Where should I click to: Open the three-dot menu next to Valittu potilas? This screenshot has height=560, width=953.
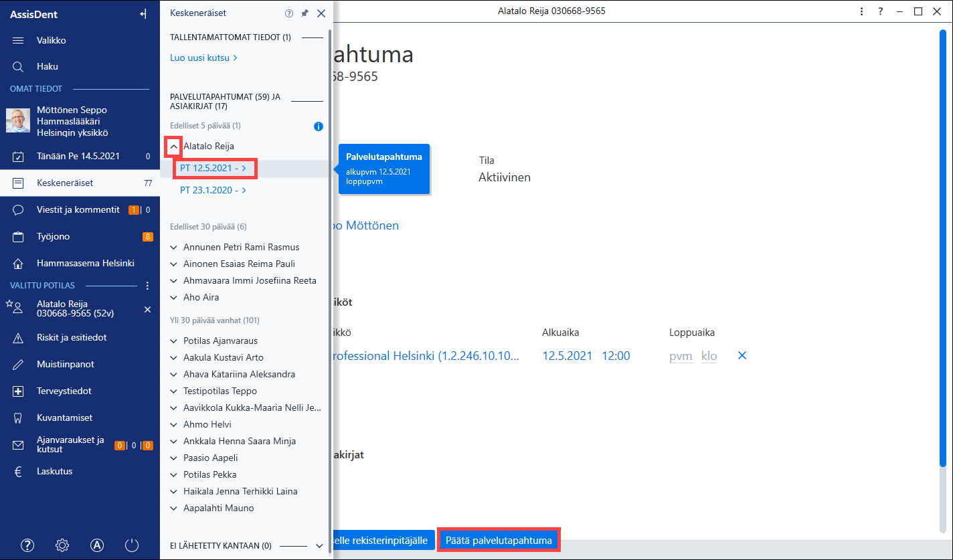pyautogui.click(x=148, y=286)
